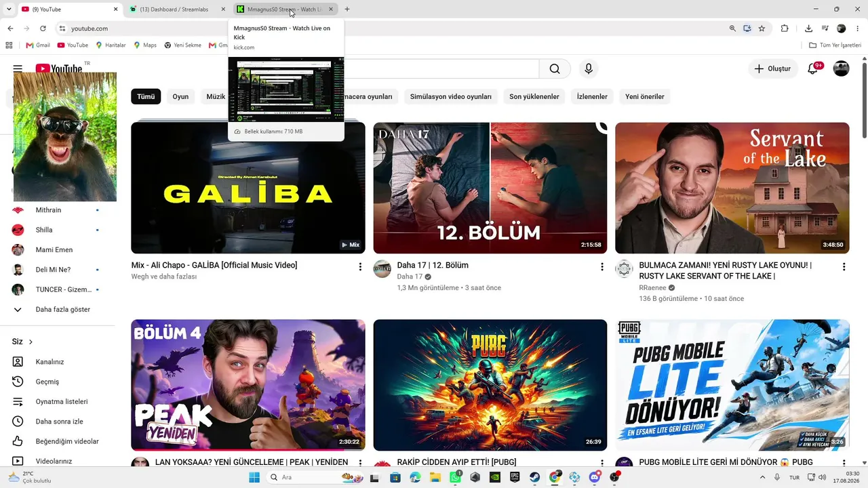Play the GALİBA music video thumbnail
Viewport: 868px width, 488px height.
pyautogui.click(x=248, y=188)
